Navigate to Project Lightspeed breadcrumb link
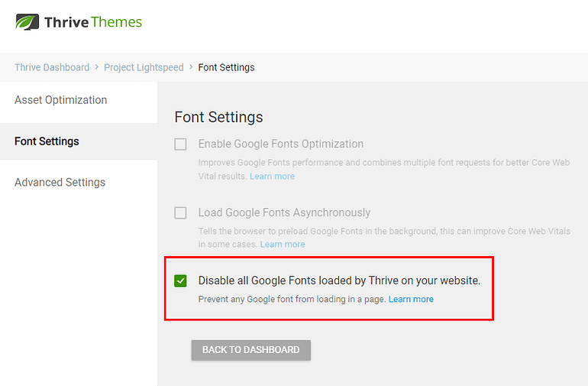Image resolution: width=588 pixels, height=386 pixels. click(144, 67)
